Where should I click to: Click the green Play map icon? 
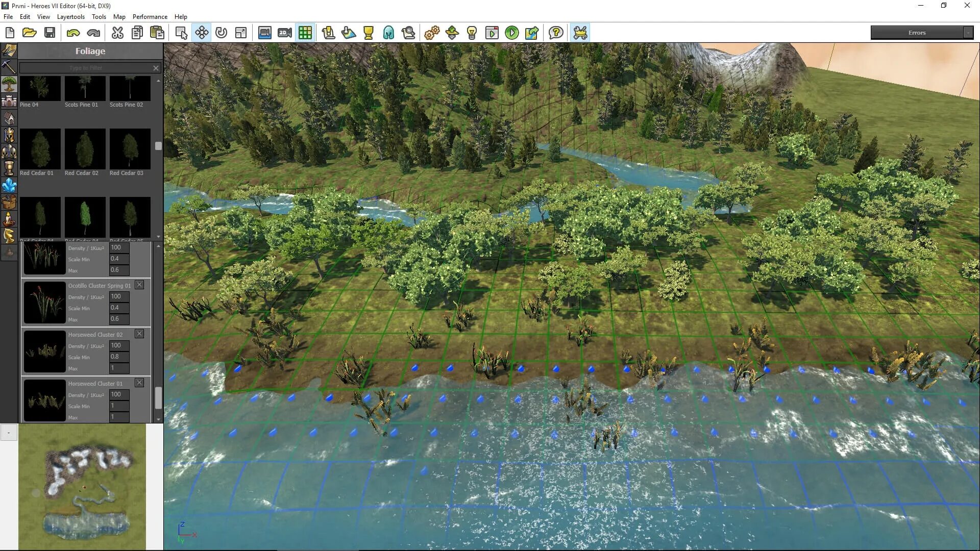[511, 33]
